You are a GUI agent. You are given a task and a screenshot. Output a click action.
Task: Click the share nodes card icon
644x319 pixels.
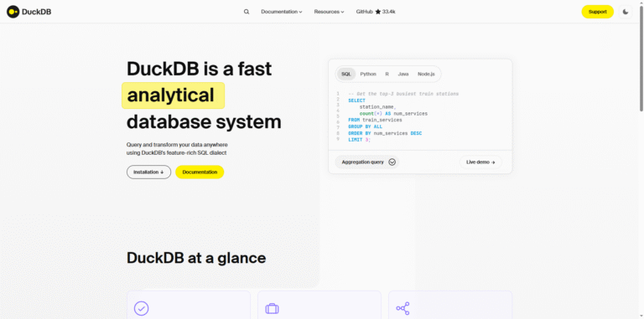click(402, 308)
